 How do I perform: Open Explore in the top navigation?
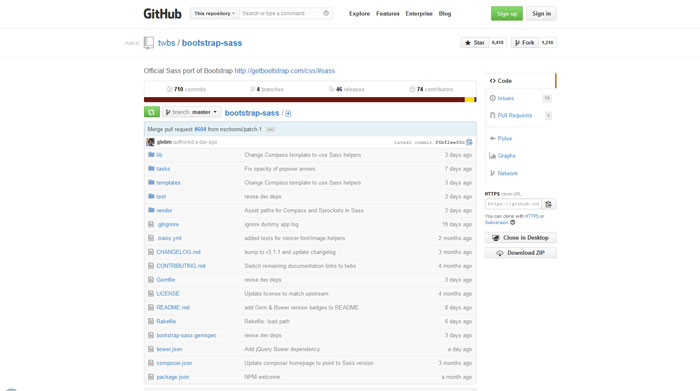tap(359, 14)
